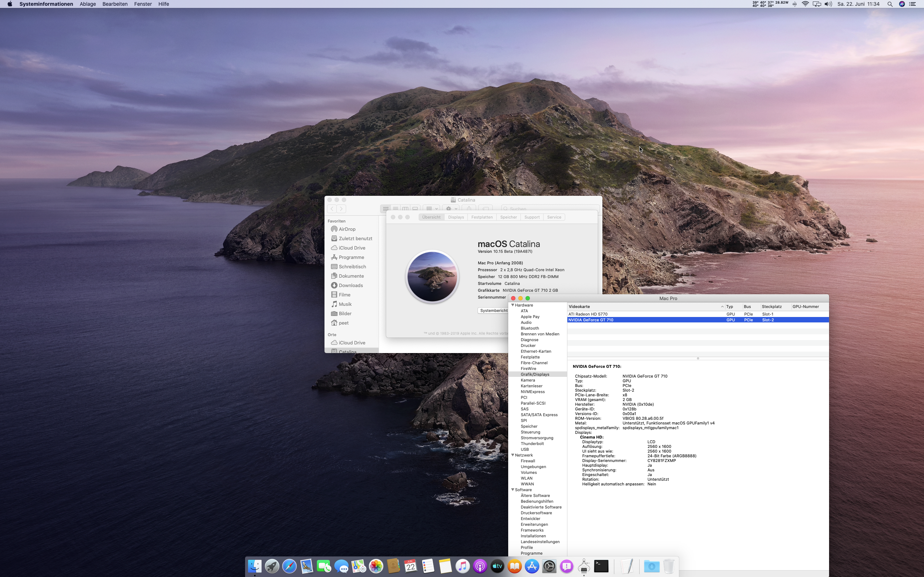Select ATI Radeon HD 5770 row
Screen dimensions: 924x577
588,314
